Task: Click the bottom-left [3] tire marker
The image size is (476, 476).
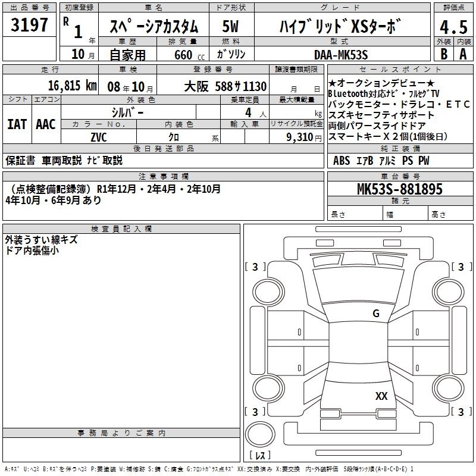Action: point(255,412)
